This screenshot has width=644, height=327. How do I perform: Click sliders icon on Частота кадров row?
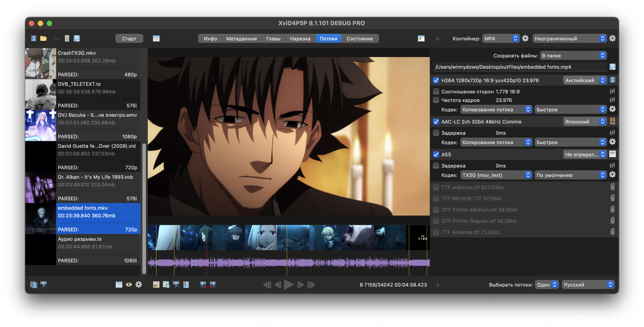pyautogui.click(x=612, y=100)
